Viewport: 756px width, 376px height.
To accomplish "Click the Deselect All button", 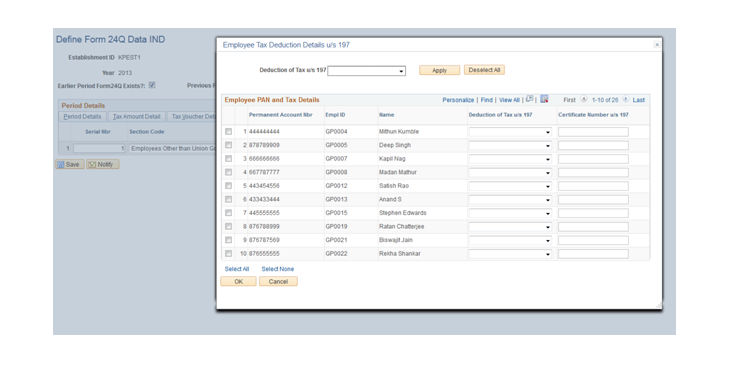I will tap(484, 70).
